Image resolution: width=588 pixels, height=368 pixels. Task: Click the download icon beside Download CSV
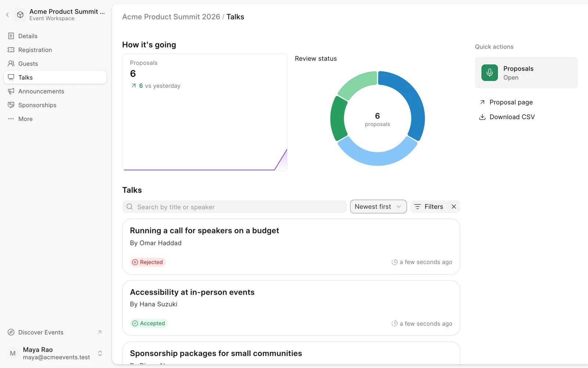482,117
